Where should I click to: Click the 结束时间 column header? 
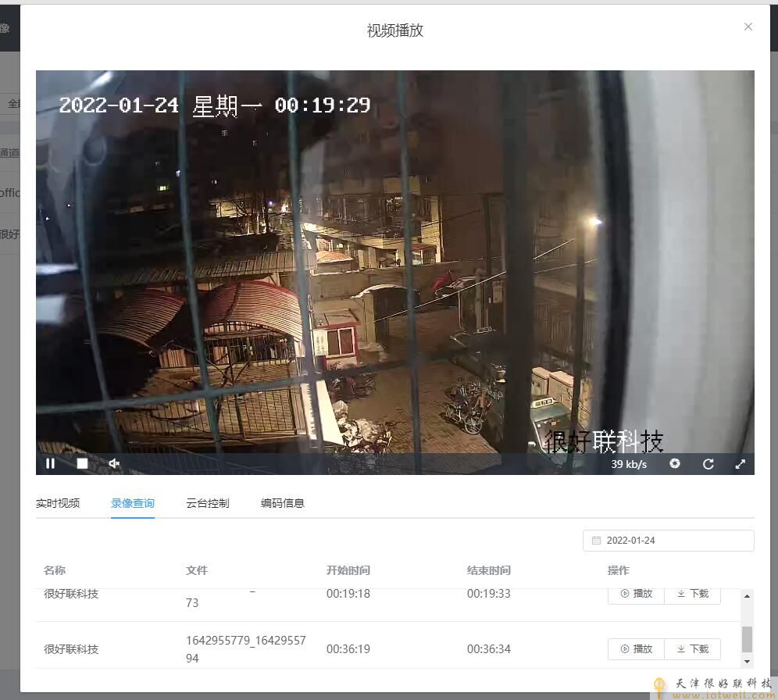tap(488, 570)
